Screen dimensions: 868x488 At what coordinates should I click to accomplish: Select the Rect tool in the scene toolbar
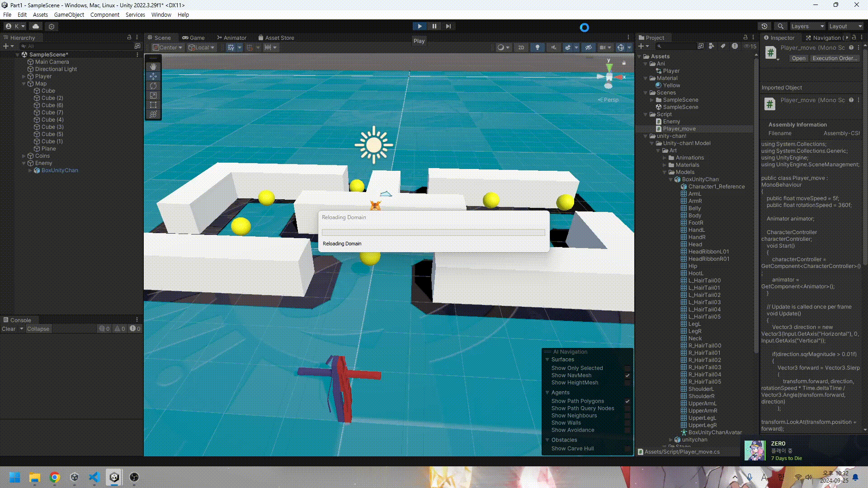click(x=153, y=105)
